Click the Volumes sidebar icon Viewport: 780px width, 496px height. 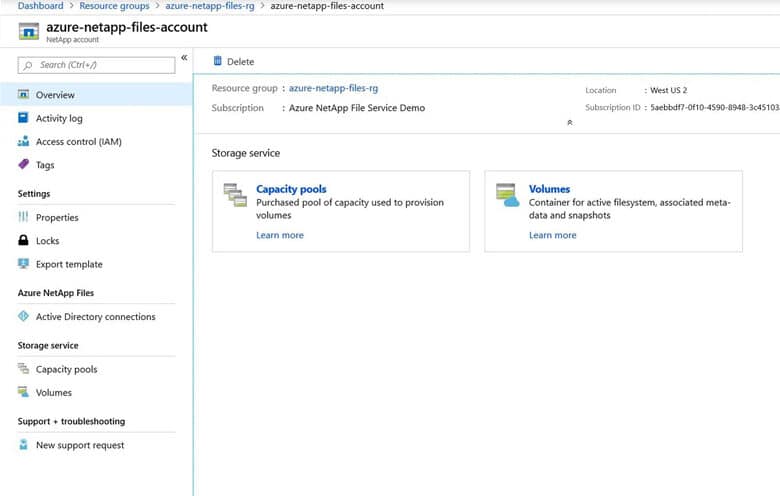click(23, 392)
